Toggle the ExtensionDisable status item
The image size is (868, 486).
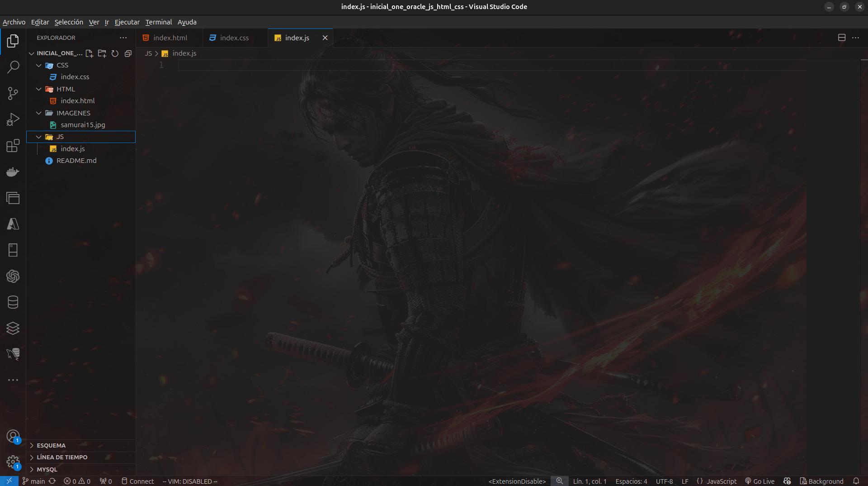tap(517, 481)
